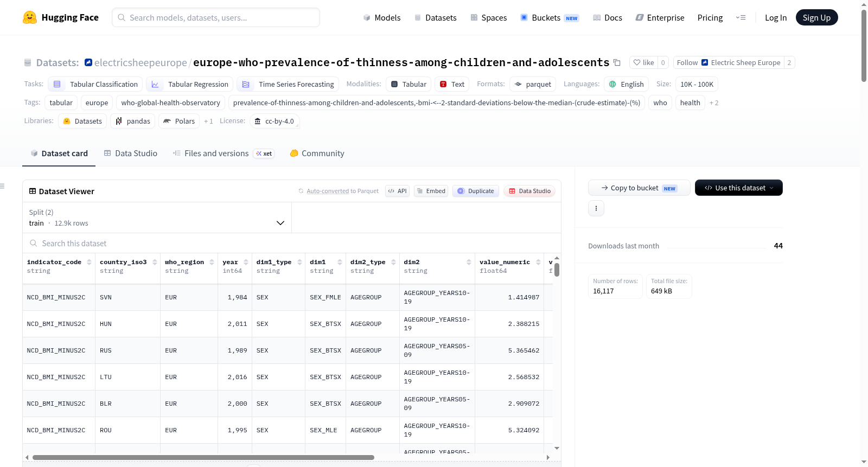Click the Log In link
The image size is (868, 467).
point(776,17)
